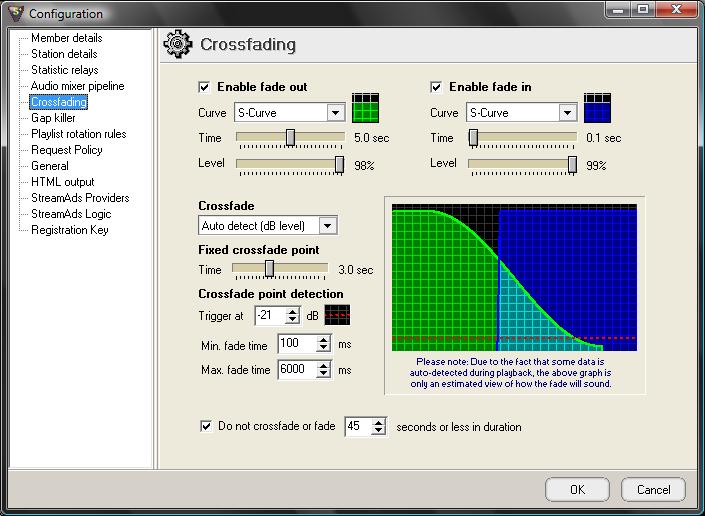The height and width of the screenshot is (516, 705).
Task: Decrease the do-not-crossfade seconds value
Action: pyautogui.click(x=379, y=431)
